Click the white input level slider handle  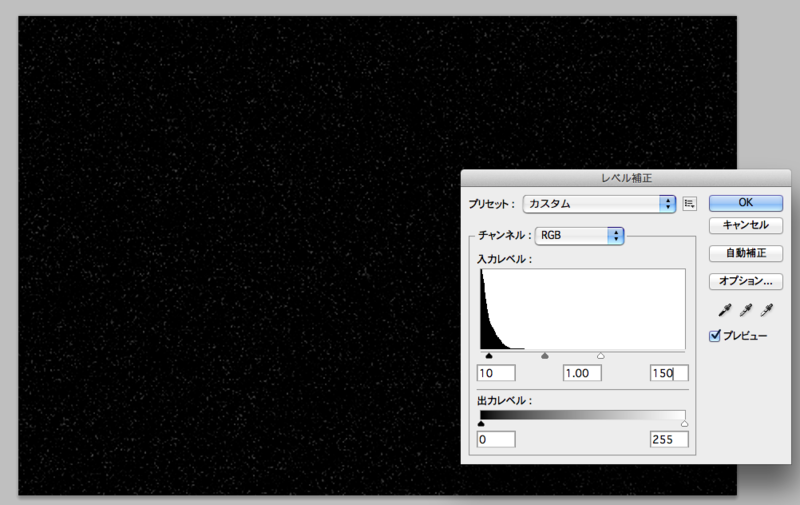coord(601,356)
